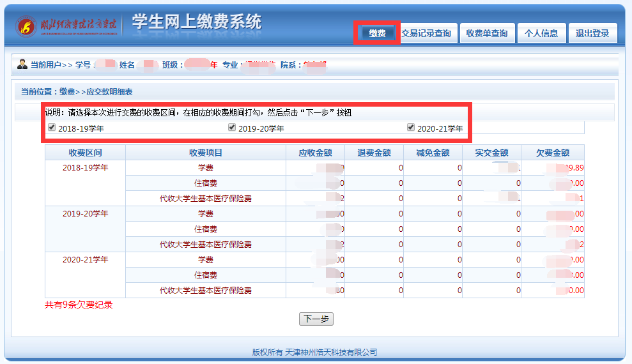Toggle the 2018-19学年 checkbox

(x=52, y=128)
